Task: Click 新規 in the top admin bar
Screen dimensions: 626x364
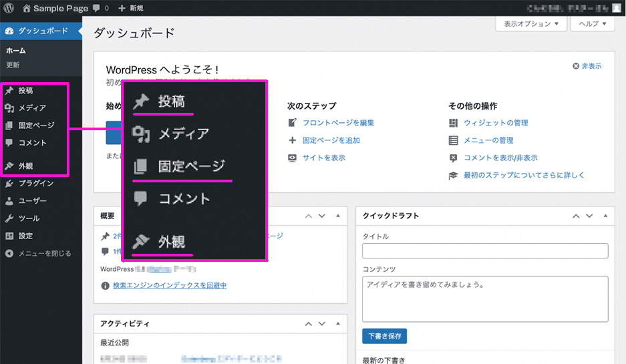Action: tap(130, 8)
